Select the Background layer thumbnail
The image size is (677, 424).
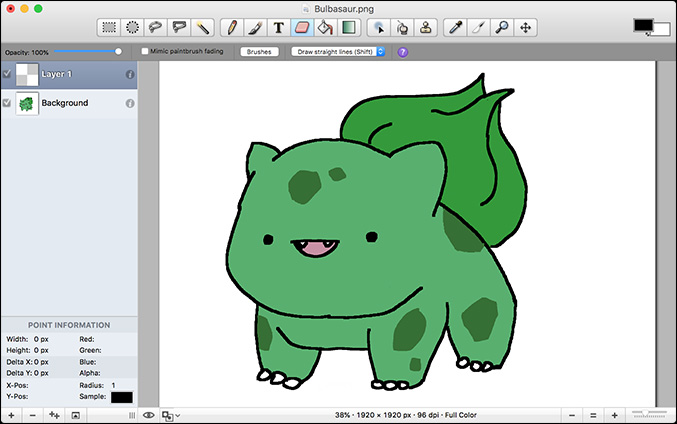click(27, 103)
